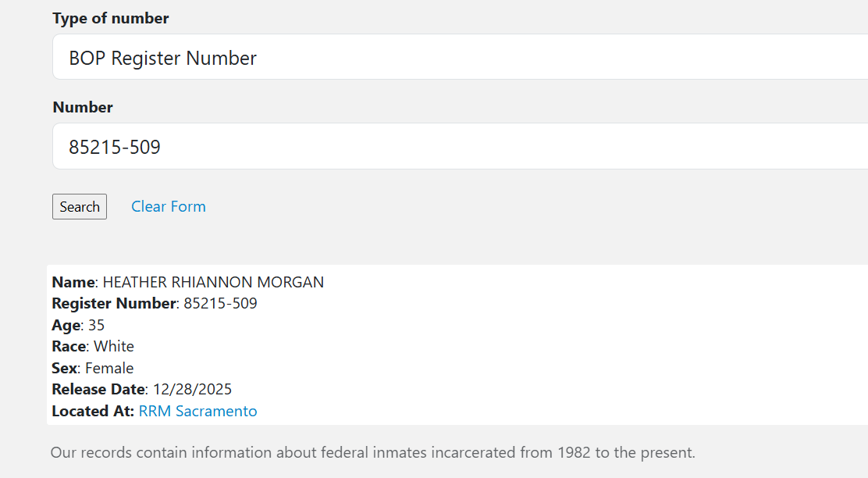
Task: Click the age value 35
Action: [96, 326]
